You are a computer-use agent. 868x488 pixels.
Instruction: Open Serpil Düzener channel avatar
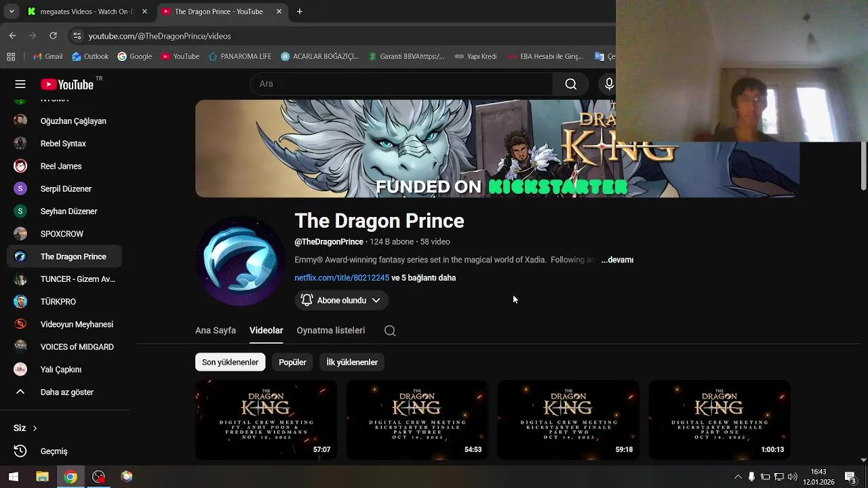point(20,189)
